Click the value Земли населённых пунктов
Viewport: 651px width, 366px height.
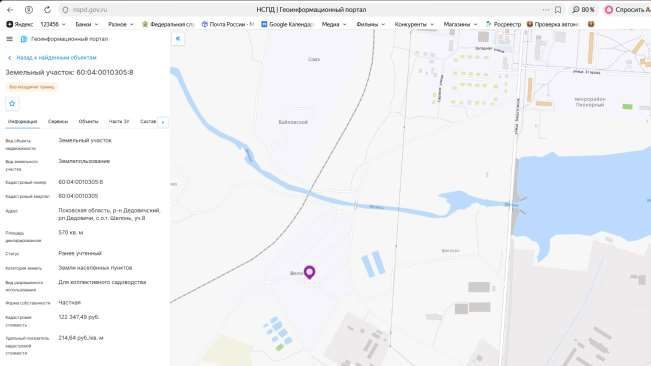95,268
